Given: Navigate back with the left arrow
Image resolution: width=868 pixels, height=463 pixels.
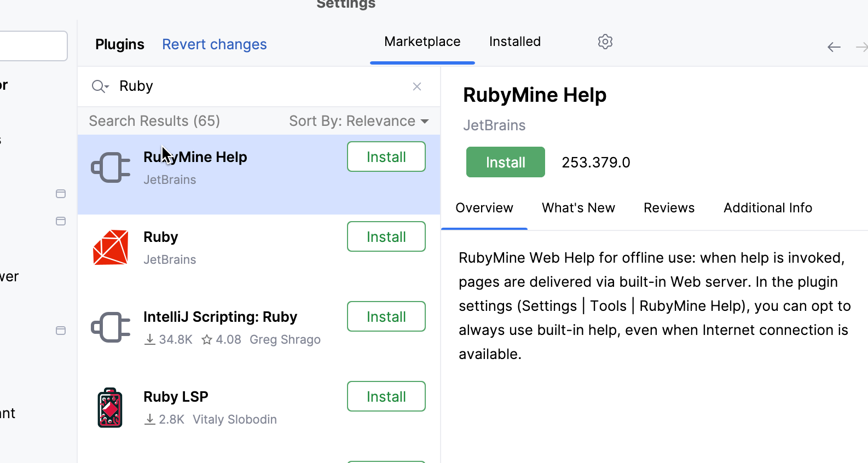Looking at the screenshot, I should coord(834,48).
